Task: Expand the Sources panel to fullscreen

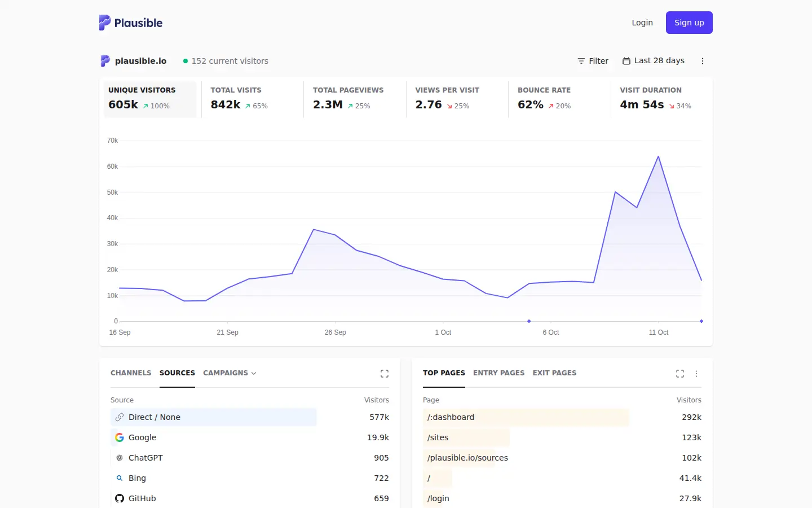Action: [x=385, y=374]
